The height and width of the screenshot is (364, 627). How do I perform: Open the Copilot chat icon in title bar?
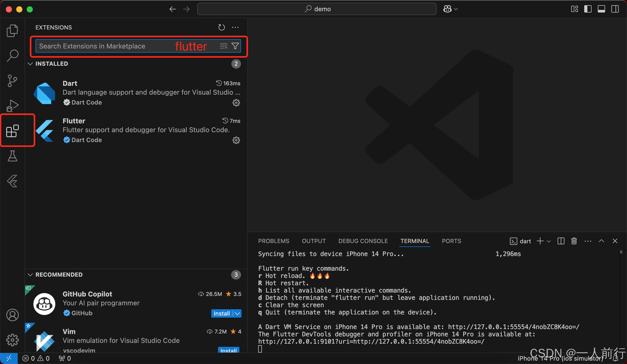click(448, 9)
